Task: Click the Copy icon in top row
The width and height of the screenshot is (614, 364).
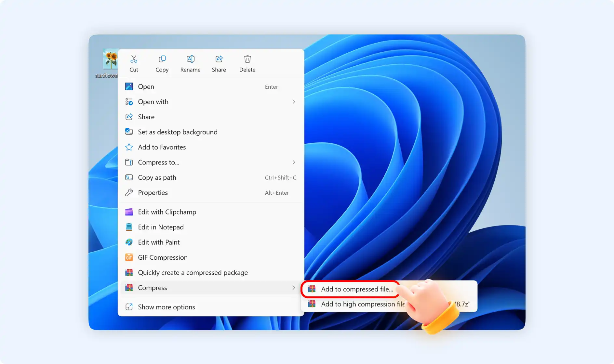Action: [x=162, y=59]
